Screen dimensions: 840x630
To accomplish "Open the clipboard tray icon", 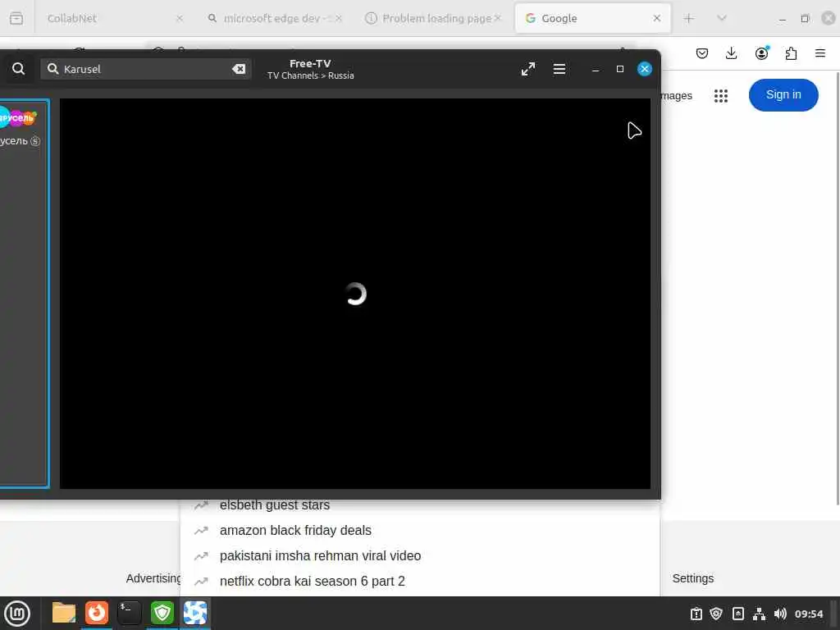I will pos(696,614).
